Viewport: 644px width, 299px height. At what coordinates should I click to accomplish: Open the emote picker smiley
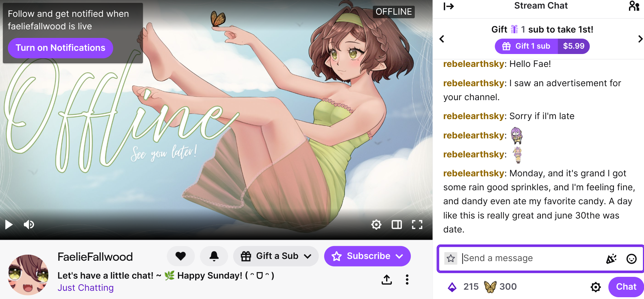[631, 259]
